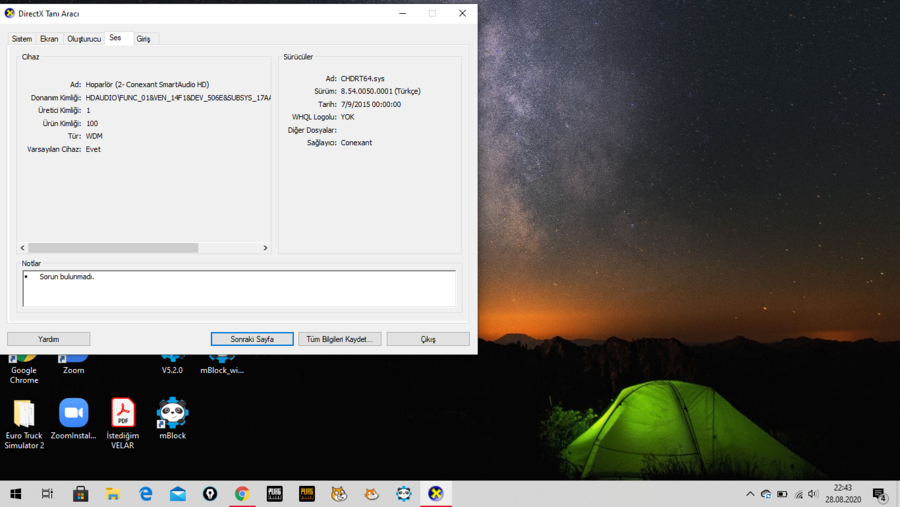The height and width of the screenshot is (507, 900).
Task: Select the mBlock_wi... desktop icon
Action: [222, 365]
